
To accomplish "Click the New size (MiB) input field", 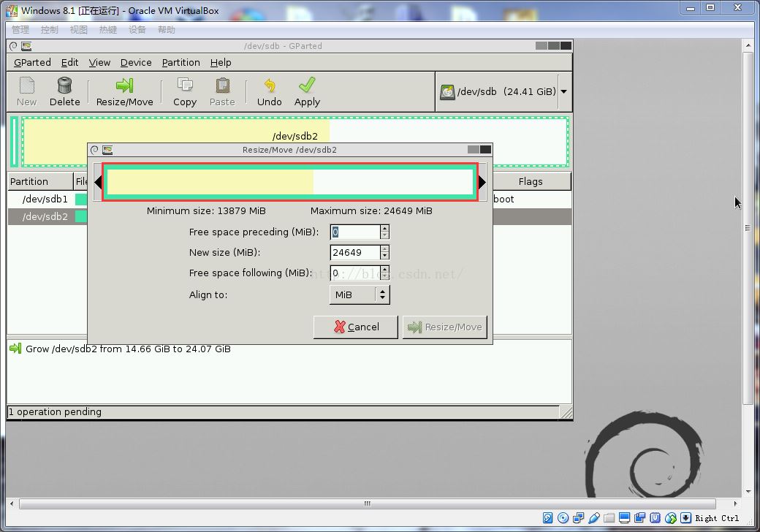I will coord(354,252).
